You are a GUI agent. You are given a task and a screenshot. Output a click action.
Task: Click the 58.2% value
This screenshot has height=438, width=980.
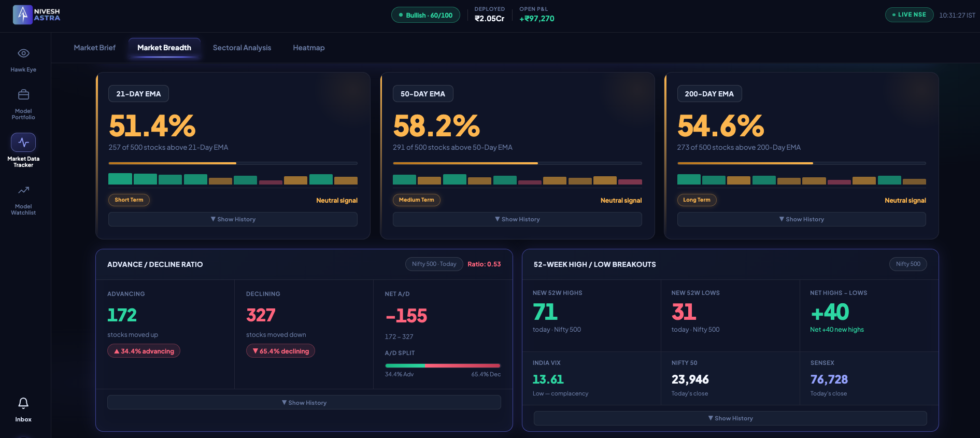[x=437, y=126]
